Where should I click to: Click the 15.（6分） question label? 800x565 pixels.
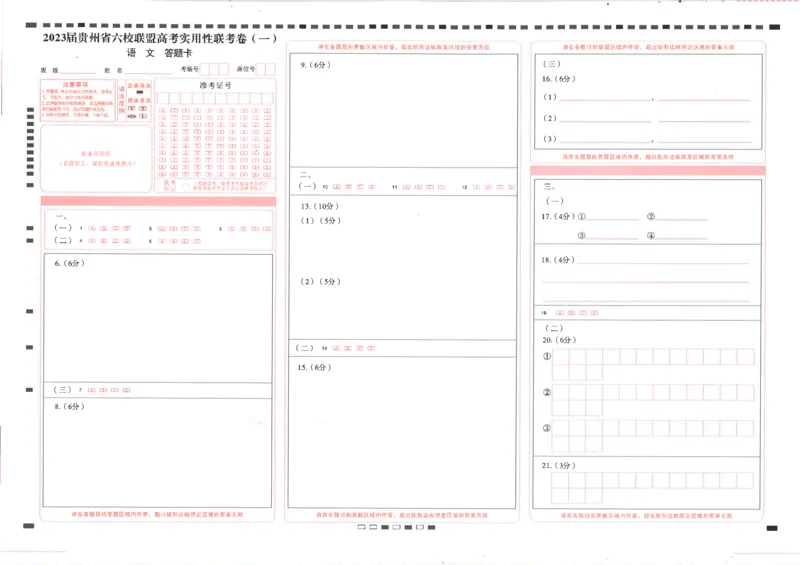(x=314, y=367)
